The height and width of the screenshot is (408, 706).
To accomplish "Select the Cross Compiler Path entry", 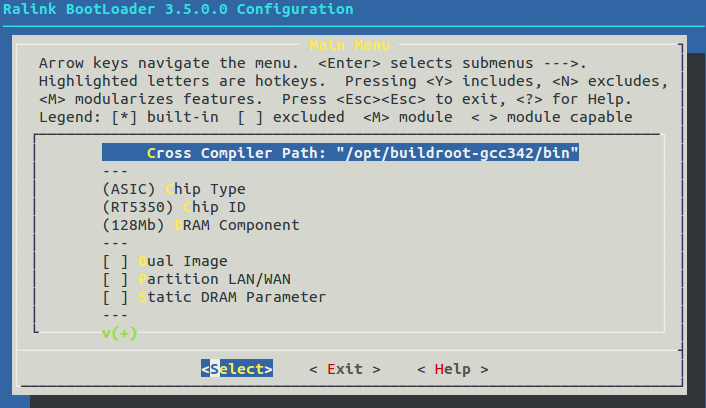I will 340,153.
